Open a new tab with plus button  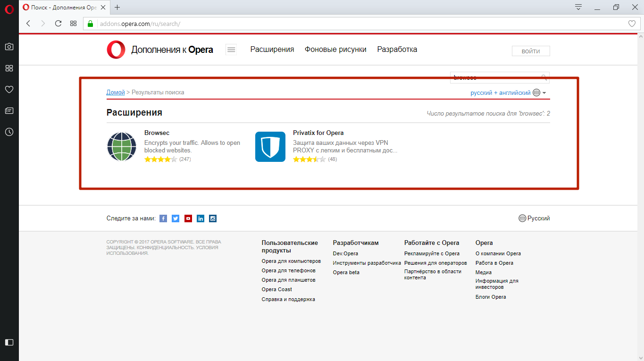[117, 7]
